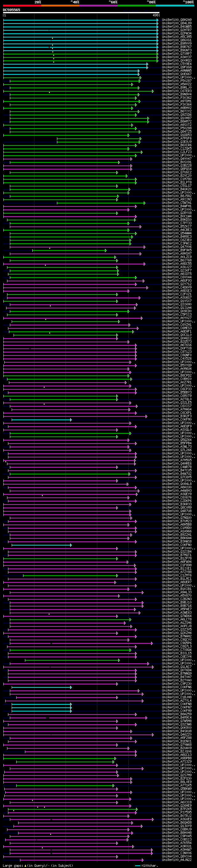Select hit label UniRef100_B9MVV9
Screen dimensions: 197x868
177,43
